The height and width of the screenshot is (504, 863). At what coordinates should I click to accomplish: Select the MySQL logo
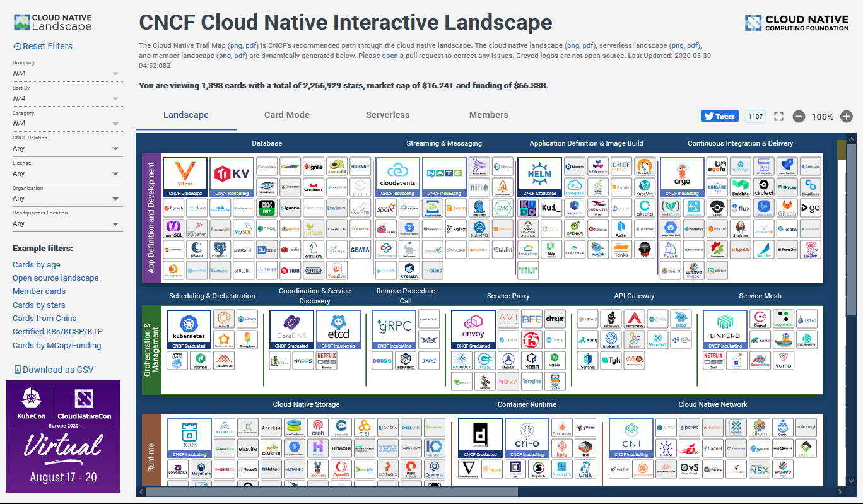click(244, 229)
